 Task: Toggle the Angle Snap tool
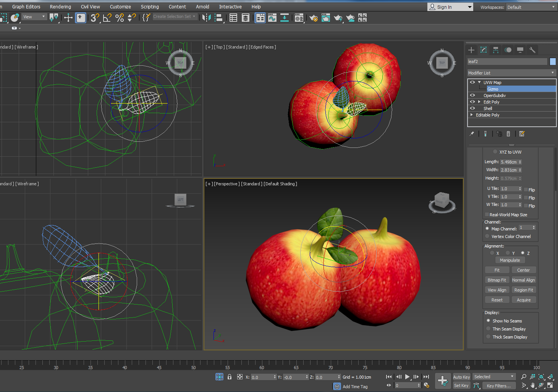[107, 18]
